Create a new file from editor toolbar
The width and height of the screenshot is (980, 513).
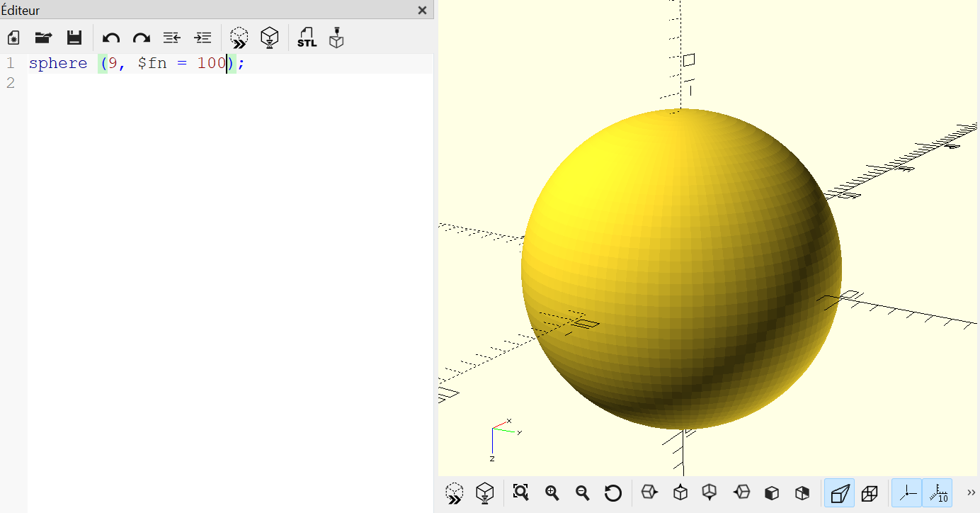tap(13, 38)
